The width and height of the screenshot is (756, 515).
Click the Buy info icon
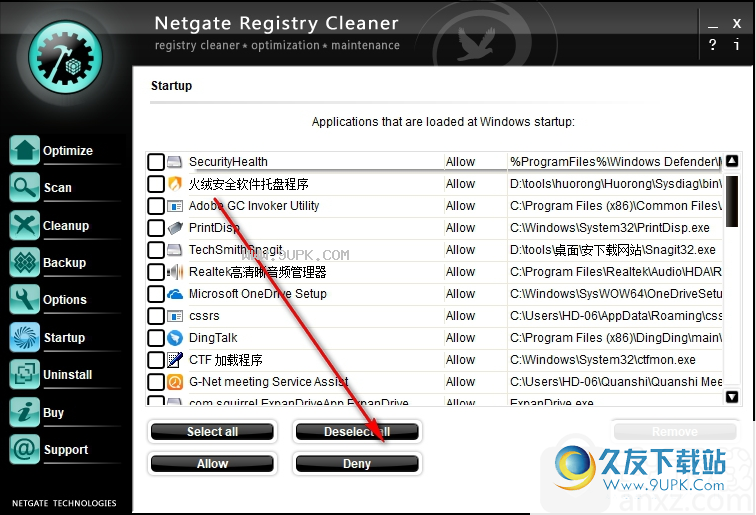pyautogui.click(x=24, y=412)
